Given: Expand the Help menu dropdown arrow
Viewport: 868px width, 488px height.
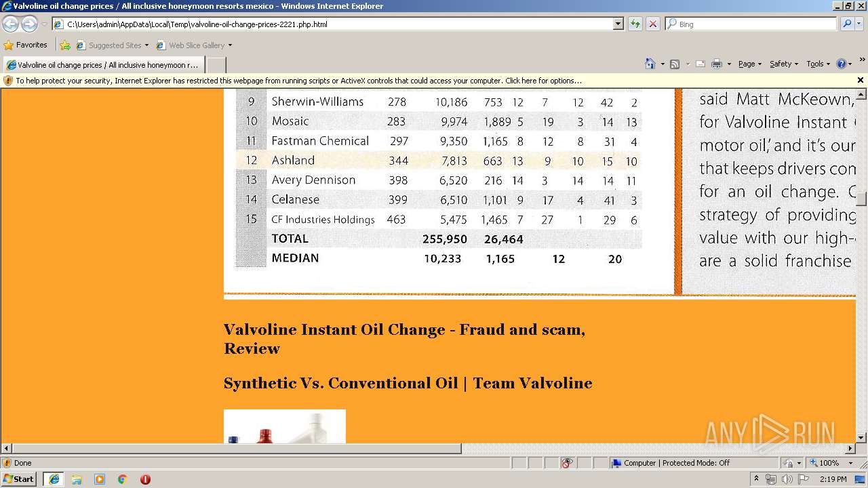Looking at the screenshot, I should coord(850,64).
